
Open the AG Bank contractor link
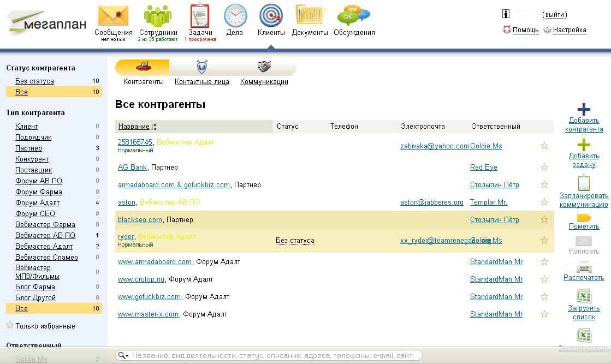coord(132,167)
